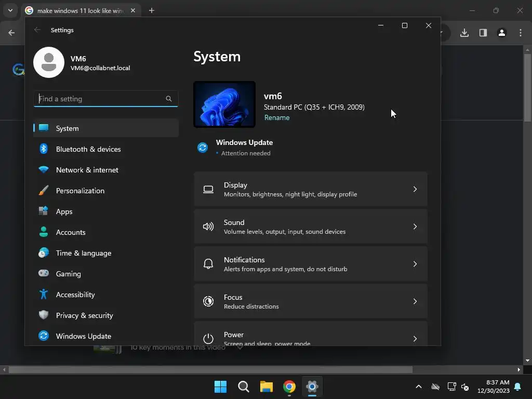Click the Privacy & security shield icon
Image resolution: width=532 pixels, height=399 pixels.
point(44,315)
